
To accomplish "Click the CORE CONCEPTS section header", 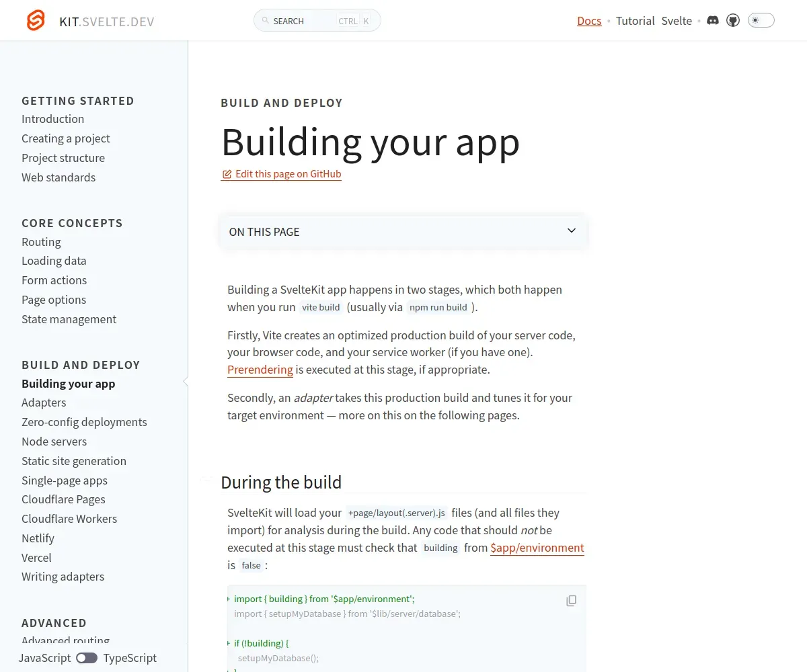I will pos(72,223).
